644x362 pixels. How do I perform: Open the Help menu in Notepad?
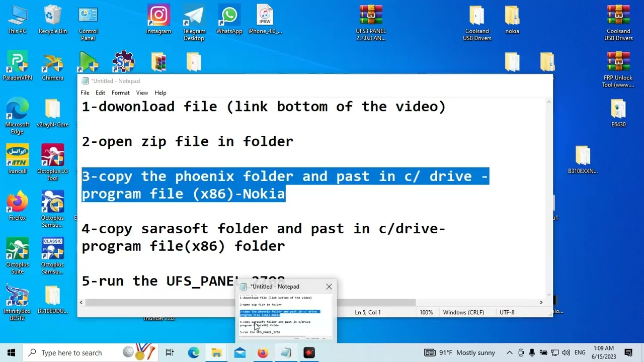[160, 93]
